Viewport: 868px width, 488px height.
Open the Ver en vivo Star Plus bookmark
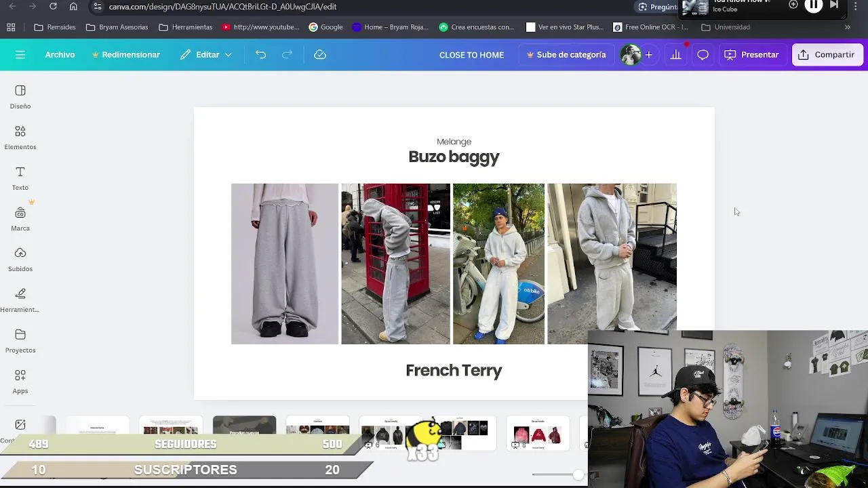(x=564, y=27)
